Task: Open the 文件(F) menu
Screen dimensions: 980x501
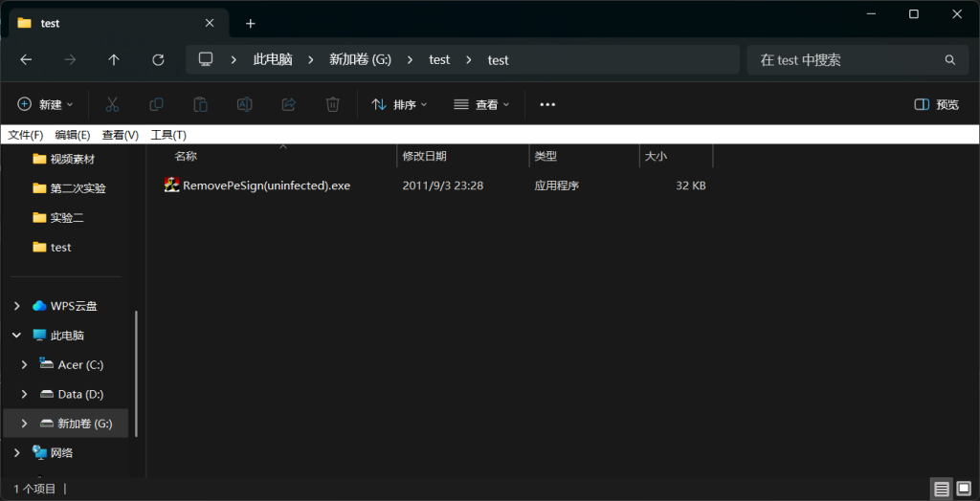Action: [x=26, y=135]
